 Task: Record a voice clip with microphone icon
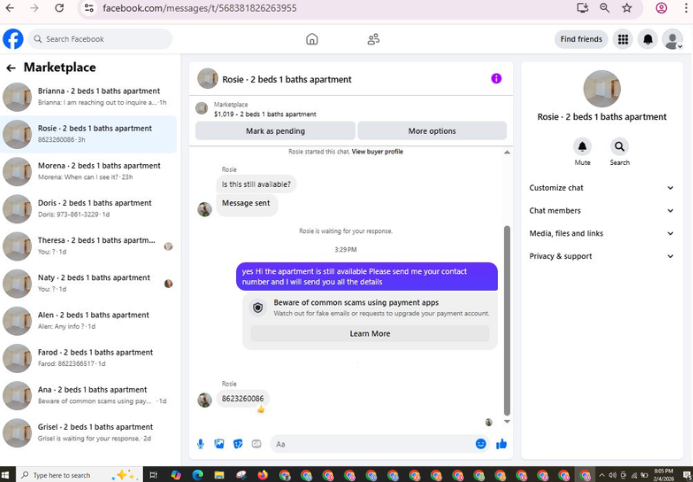pyautogui.click(x=200, y=444)
